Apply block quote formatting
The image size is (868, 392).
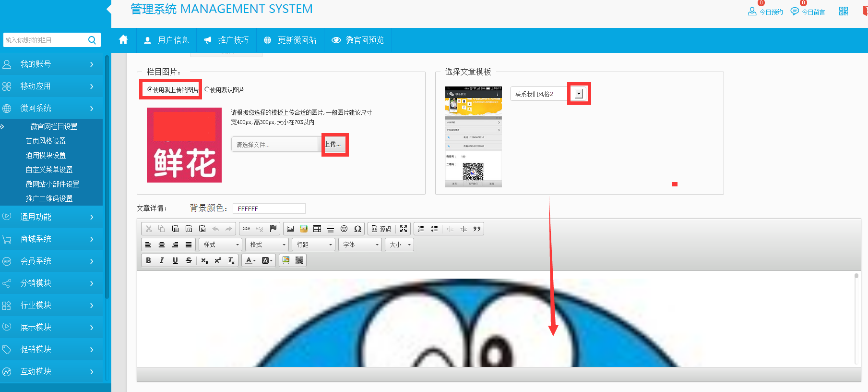476,229
